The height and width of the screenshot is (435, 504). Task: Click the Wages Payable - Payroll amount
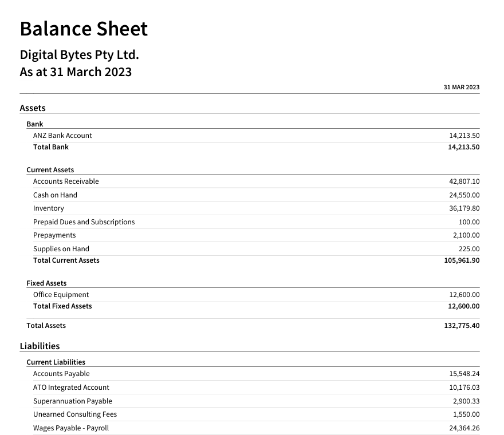(x=464, y=428)
